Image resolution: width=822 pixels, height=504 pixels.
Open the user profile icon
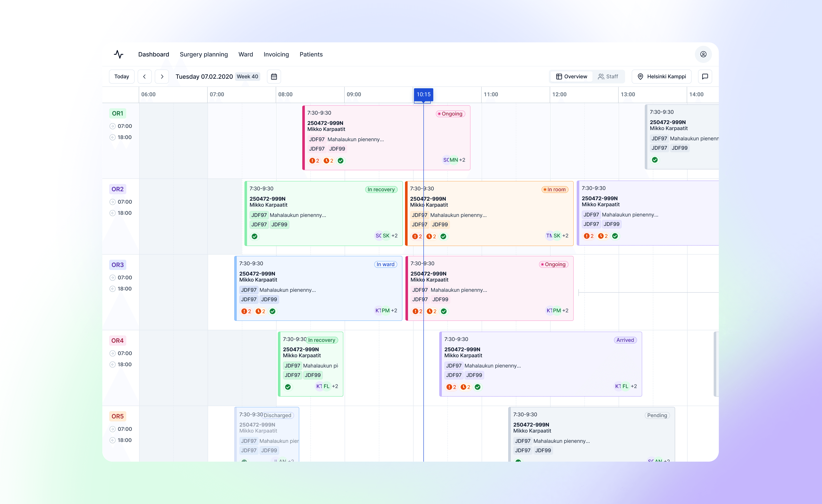(703, 54)
